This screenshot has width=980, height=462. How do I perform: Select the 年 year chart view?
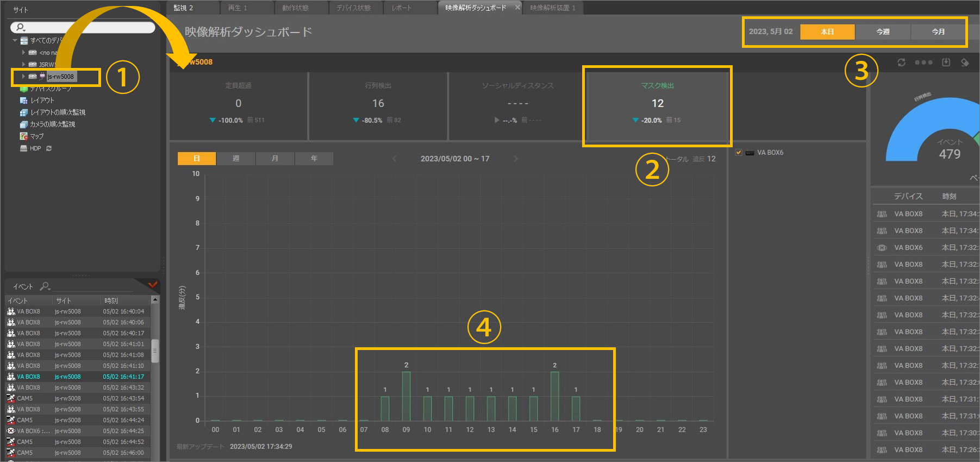point(314,158)
